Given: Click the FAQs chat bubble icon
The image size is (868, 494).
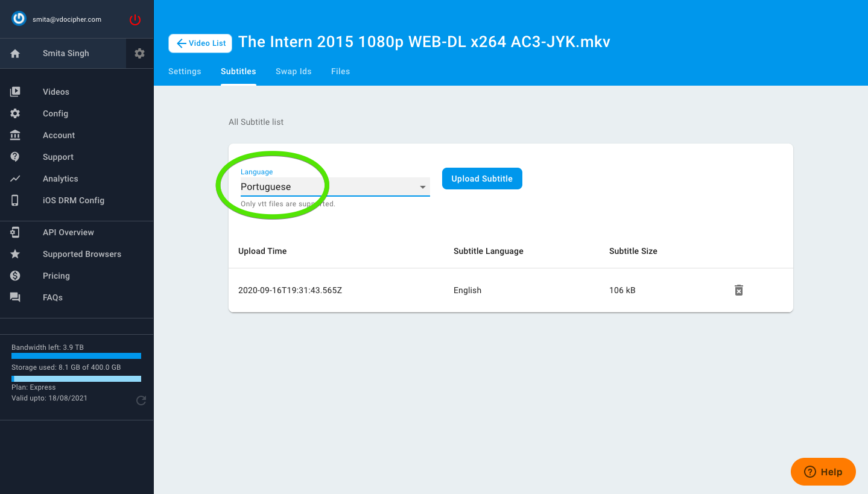Looking at the screenshot, I should 15,297.
